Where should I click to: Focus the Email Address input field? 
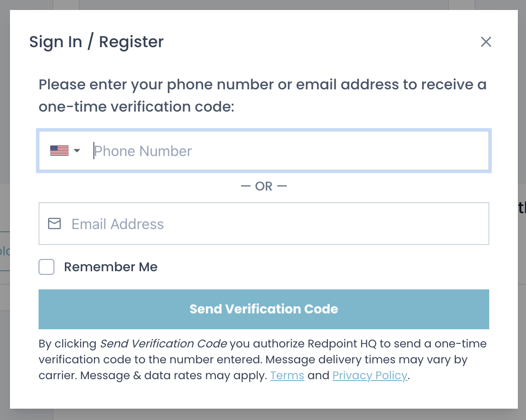tap(277, 224)
